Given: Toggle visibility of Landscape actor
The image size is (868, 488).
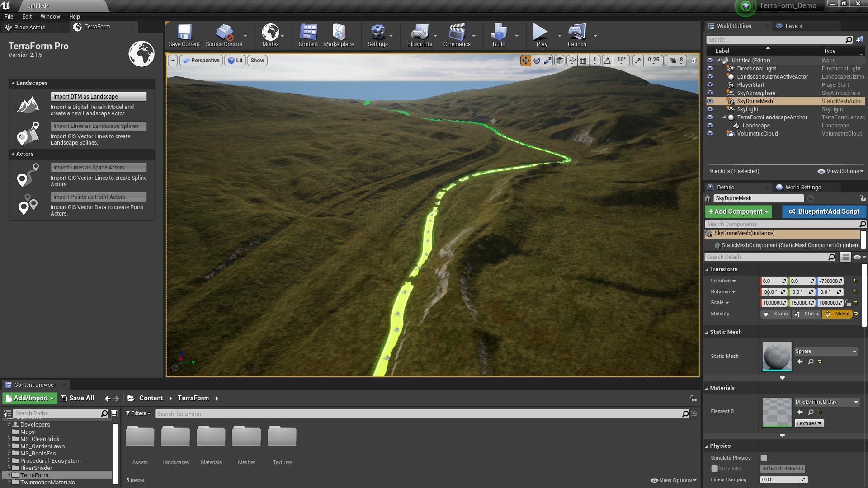Looking at the screenshot, I should click(x=710, y=126).
